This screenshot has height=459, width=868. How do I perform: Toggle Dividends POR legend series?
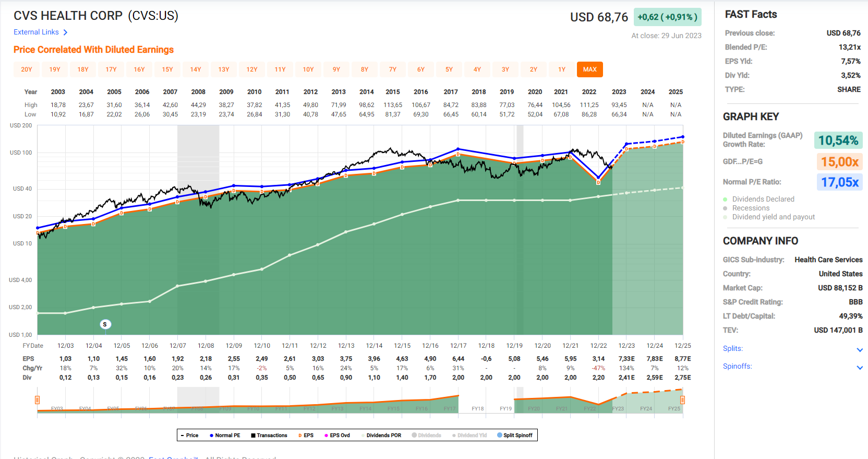pos(381,436)
